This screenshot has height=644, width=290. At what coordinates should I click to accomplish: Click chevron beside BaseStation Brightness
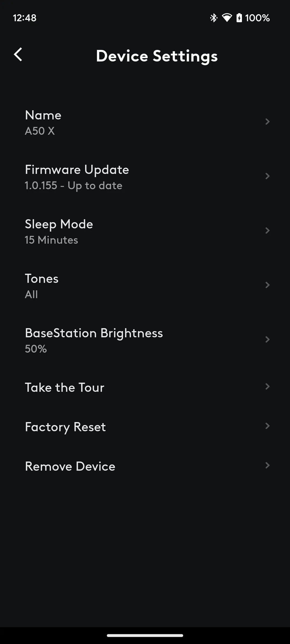[x=267, y=339]
